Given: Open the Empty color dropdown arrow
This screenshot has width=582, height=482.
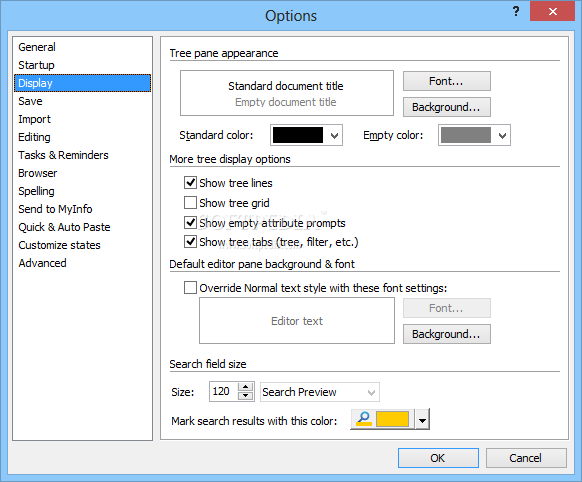Looking at the screenshot, I should point(502,135).
